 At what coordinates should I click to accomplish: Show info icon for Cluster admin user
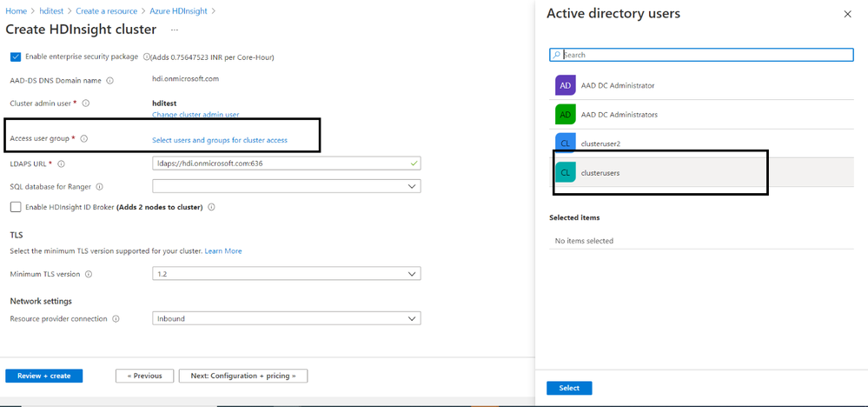86,103
